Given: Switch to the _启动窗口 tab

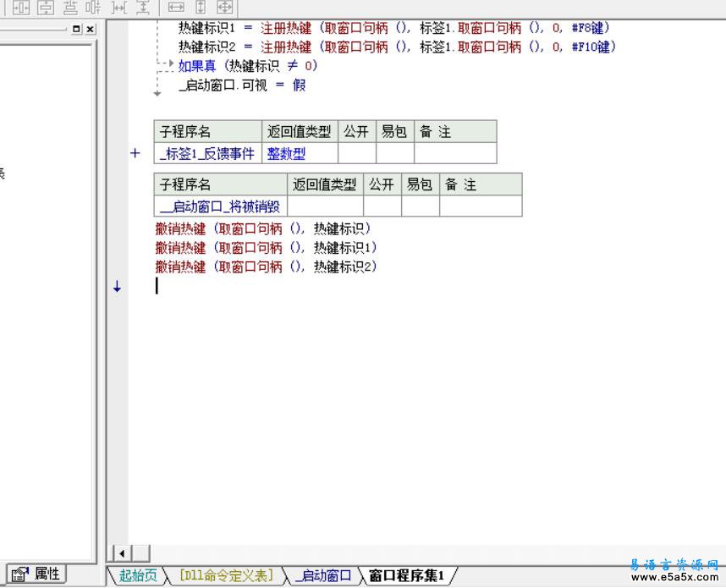Looking at the screenshot, I should click(322, 576).
